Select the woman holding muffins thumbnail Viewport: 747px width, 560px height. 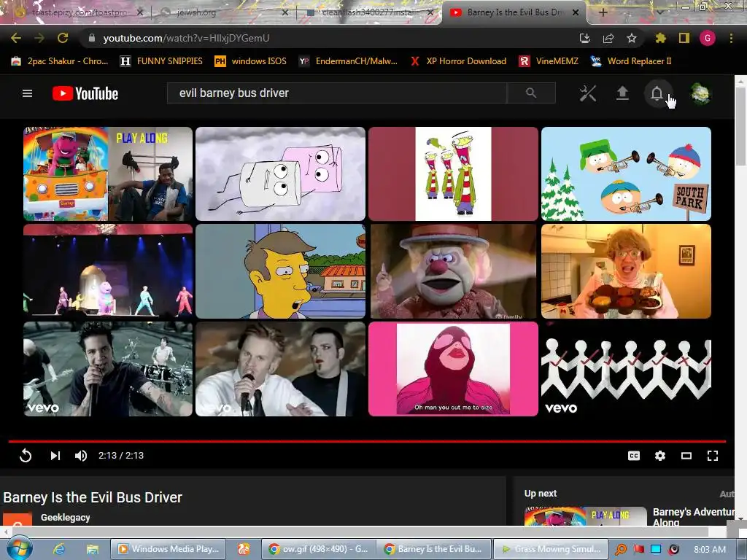[x=626, y=271]
